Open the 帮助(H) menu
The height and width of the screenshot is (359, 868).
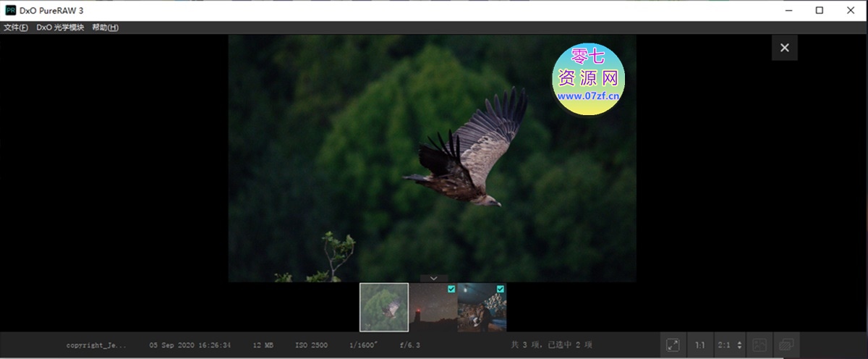tap(105, 28)
